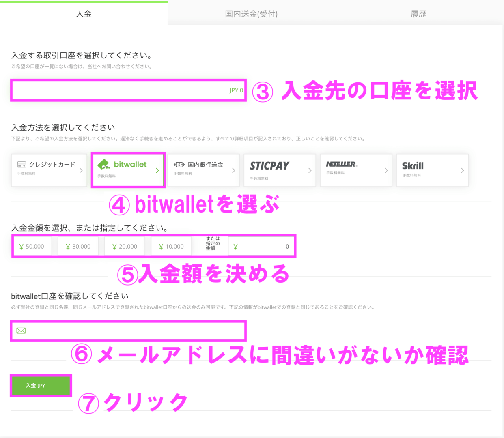Choose the ¥ 50,000 deposit amount
The height and width of the screenshot is (438, 504).
32,246
